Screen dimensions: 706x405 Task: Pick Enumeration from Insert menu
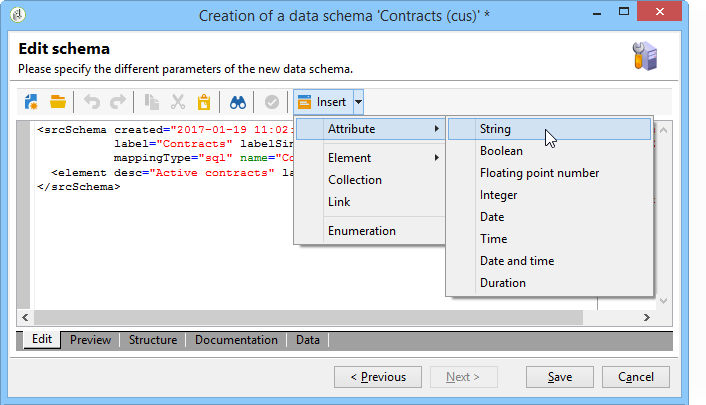click(362, 231)
